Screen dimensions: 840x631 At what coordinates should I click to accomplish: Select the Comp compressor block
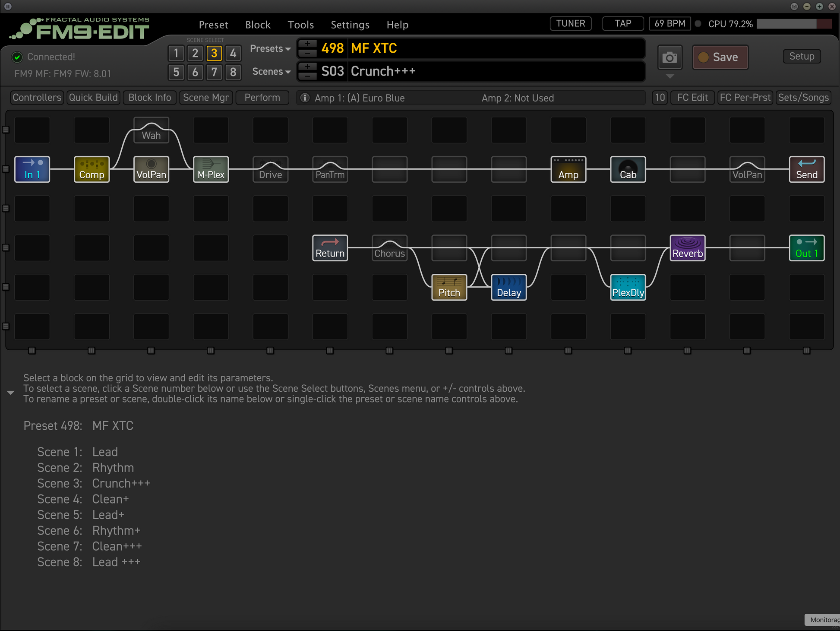tap(92, 169)
